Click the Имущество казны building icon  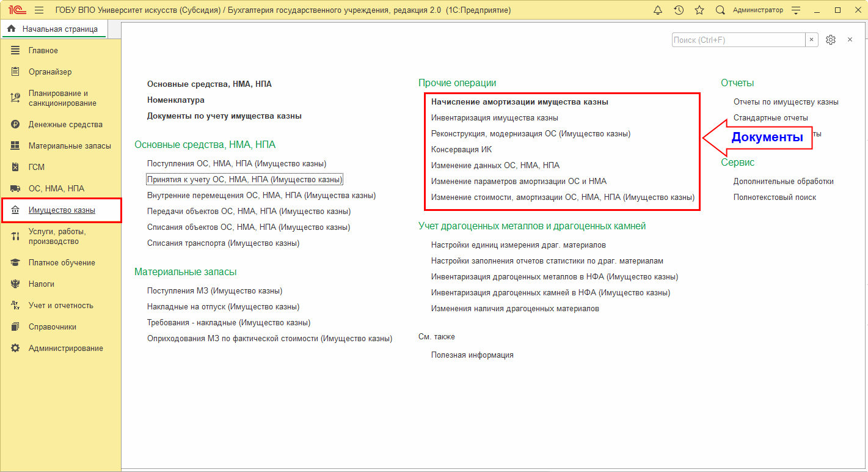click(15, 210)
